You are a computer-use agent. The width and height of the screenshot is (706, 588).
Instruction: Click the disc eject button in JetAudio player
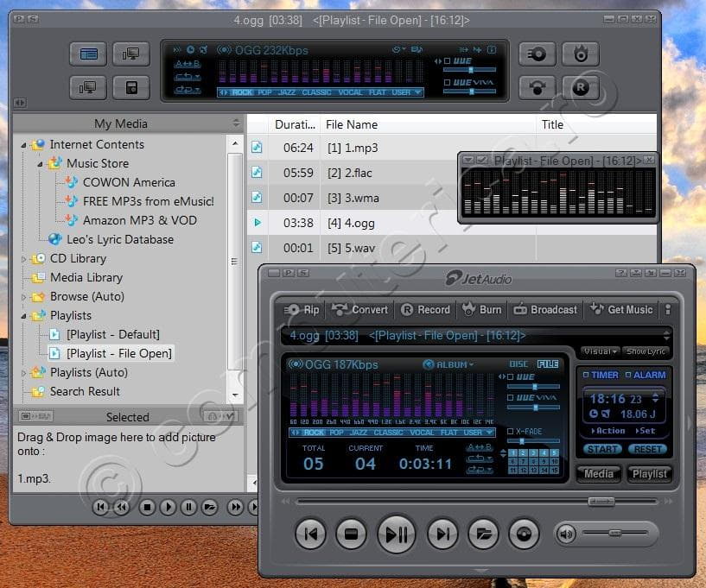pos(524,534)
